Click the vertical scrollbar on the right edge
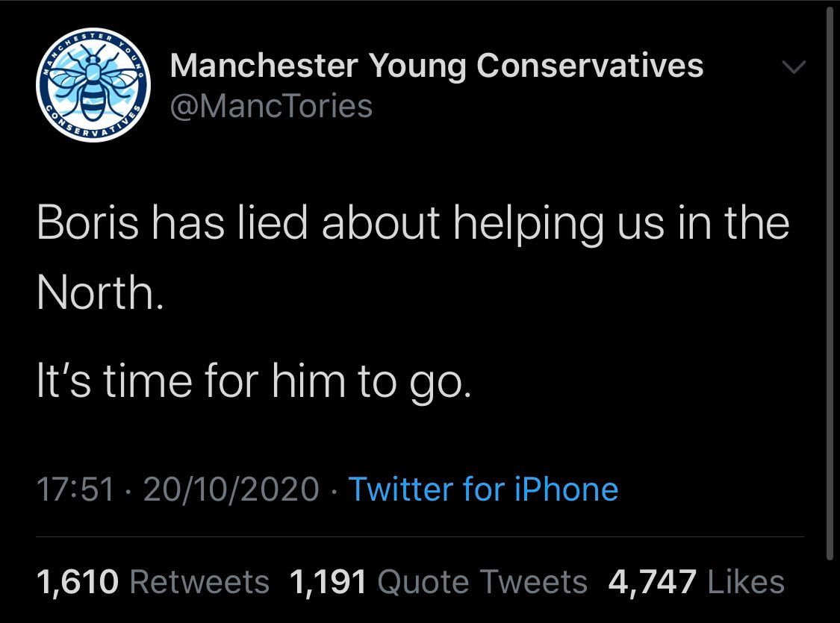Image resolution: width=840 pixels, height=623 pixels. tap(830, 284)
